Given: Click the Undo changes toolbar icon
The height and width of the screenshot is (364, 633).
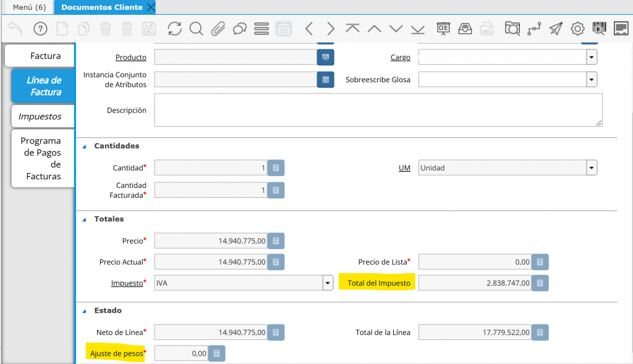Looking at the screenshot, I should tap(15, 28).
